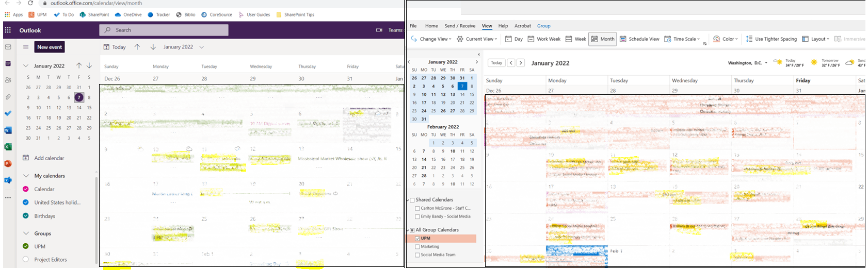Open the Group ribbon tab
This screenshot has width=868, height=270.
click(x=544, y=26)
